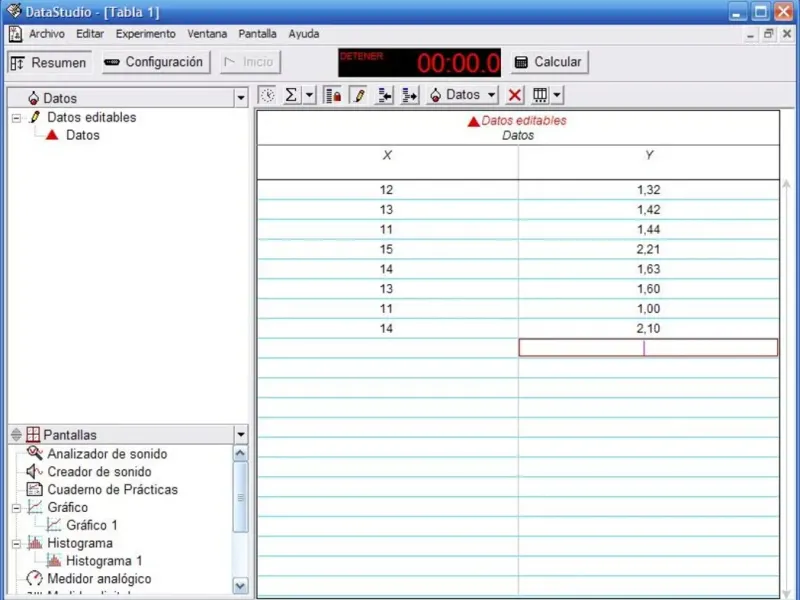Toggle the pencil edit data icon
Image resolution: width=800 pixels, height=600 pixels.
359,95
